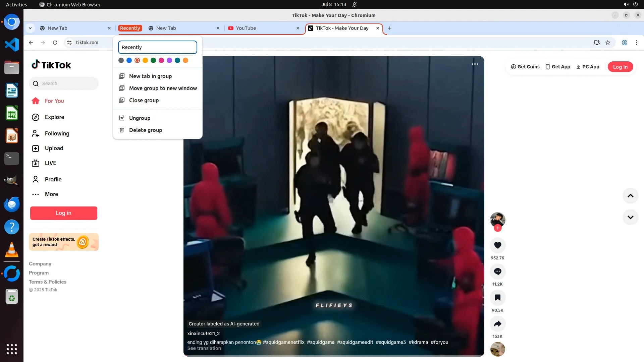Choose Ungroup from tab group menu
The image size is (644, 362).
point(140,118)
